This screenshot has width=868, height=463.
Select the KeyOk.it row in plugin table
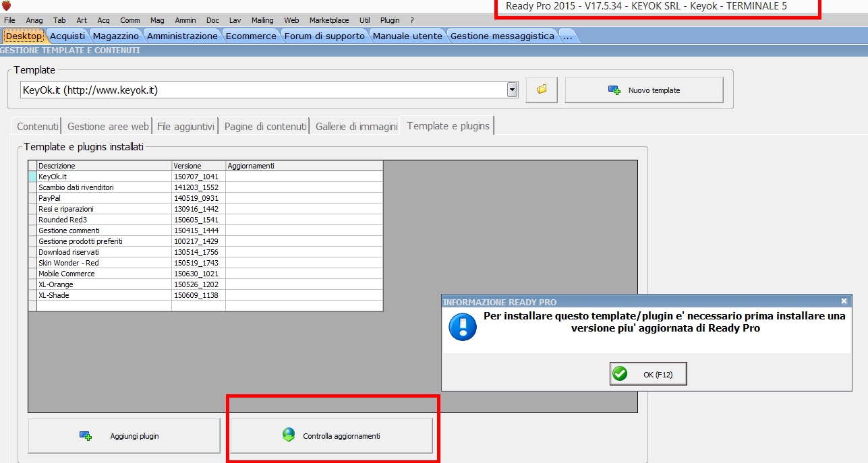[x=206, y=177]
